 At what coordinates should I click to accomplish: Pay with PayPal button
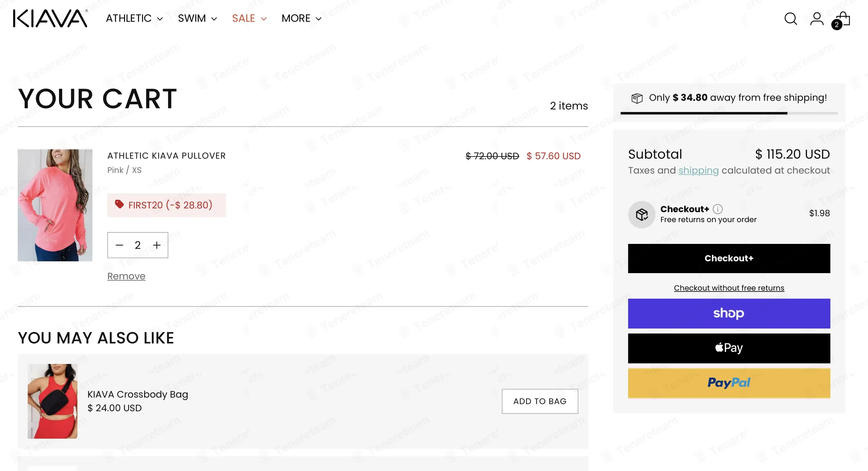(x=729, y=383)
